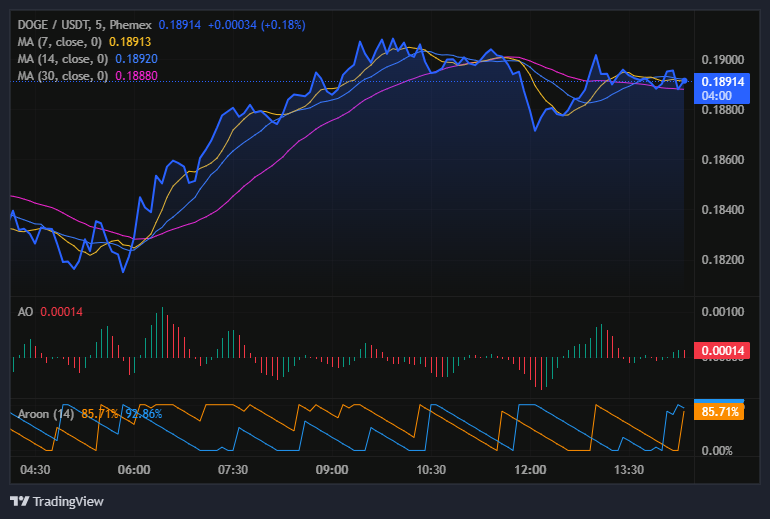The height and width of the screenshot is (519, 770).
Task: Select the MA (30, close, 0) legend
Action: coord(66,76)
